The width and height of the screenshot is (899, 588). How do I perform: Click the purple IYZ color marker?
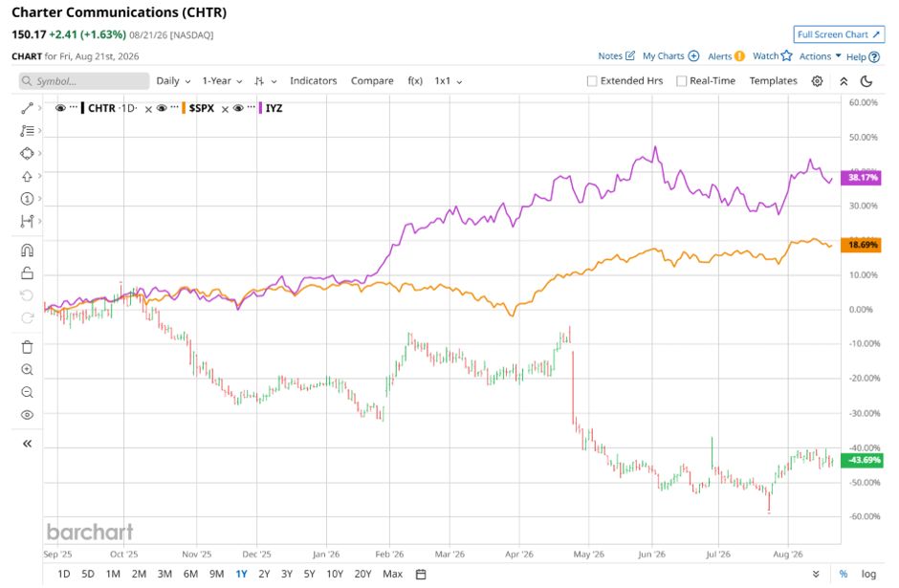click(x=260, y=108)
